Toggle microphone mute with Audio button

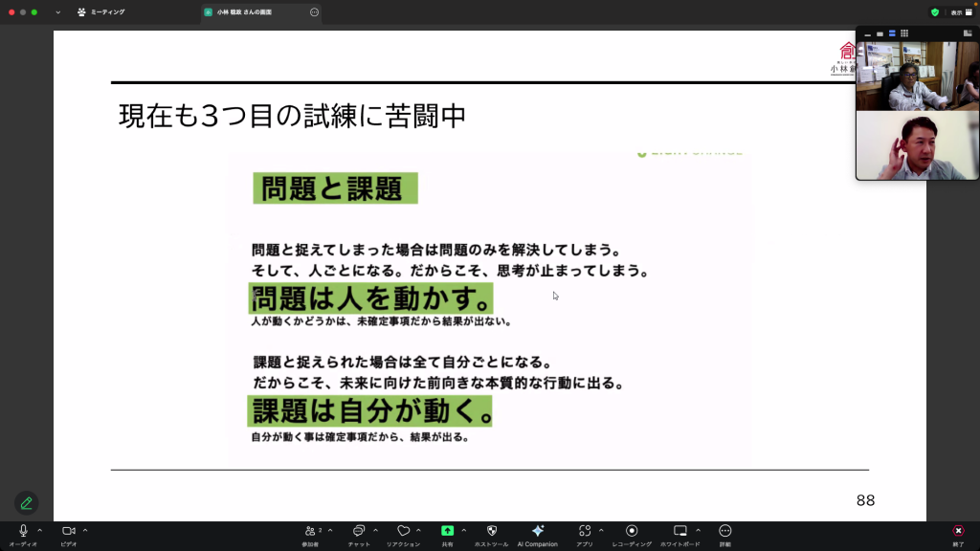(x=23, y=531)
